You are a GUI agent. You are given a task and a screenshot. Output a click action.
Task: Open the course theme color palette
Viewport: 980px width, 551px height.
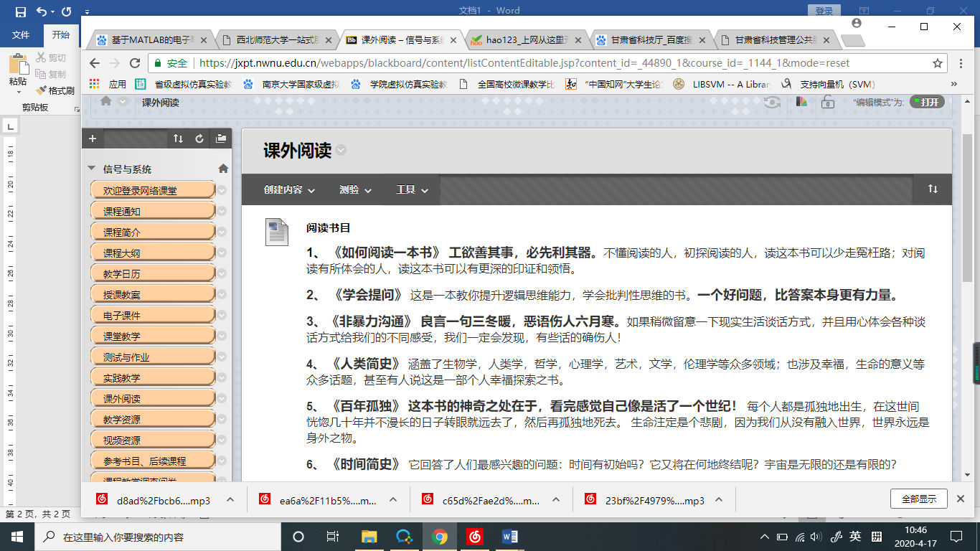coord(802,102)
